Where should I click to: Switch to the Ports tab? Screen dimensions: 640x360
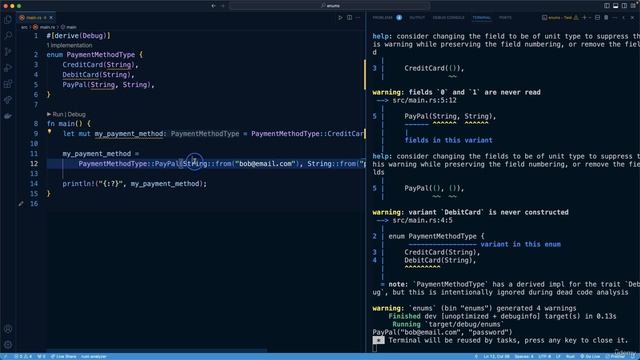point(505,18)
